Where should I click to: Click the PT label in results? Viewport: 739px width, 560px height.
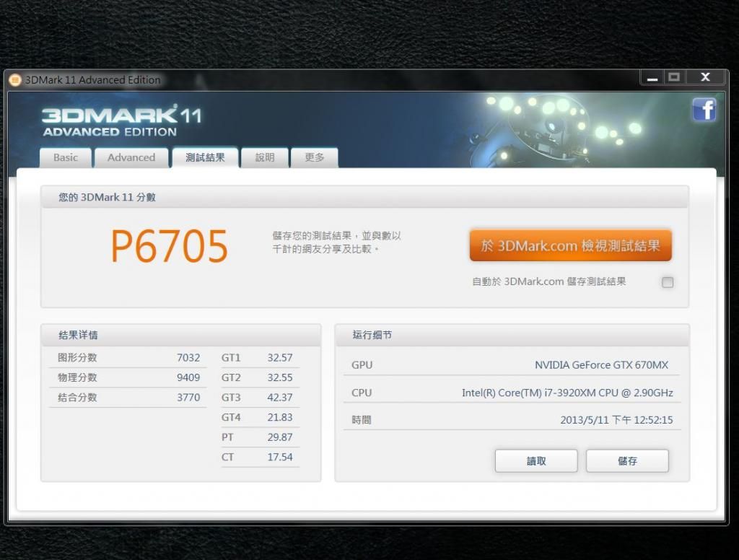click(227, 437)
